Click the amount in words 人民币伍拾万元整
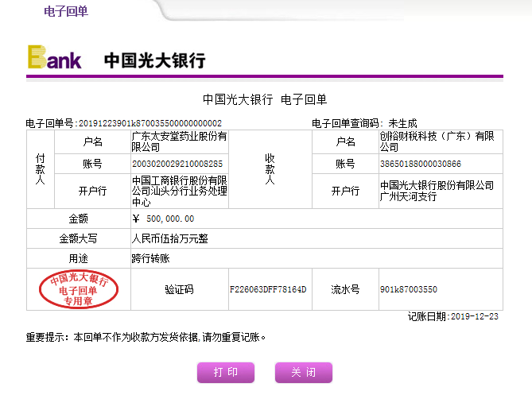The height and width of the screenshot is (418, 532). point(169,238)
